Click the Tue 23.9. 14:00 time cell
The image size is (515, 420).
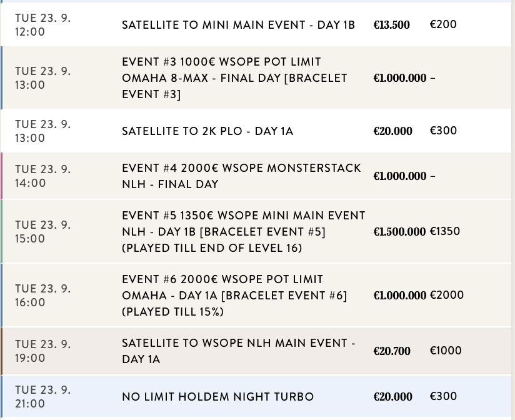[42, 176]
